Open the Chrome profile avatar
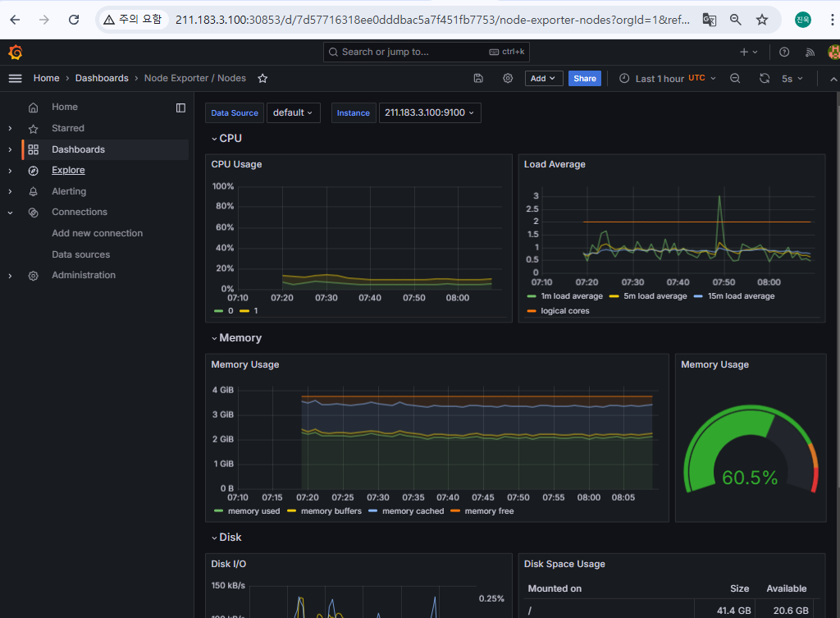Screen dimensions: 840x618 (x=802, y=20)
